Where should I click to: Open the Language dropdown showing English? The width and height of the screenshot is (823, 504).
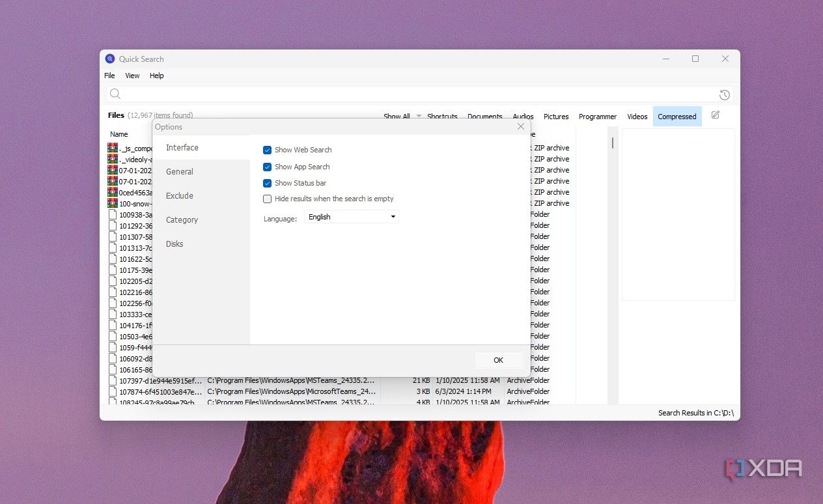(352, 217)
